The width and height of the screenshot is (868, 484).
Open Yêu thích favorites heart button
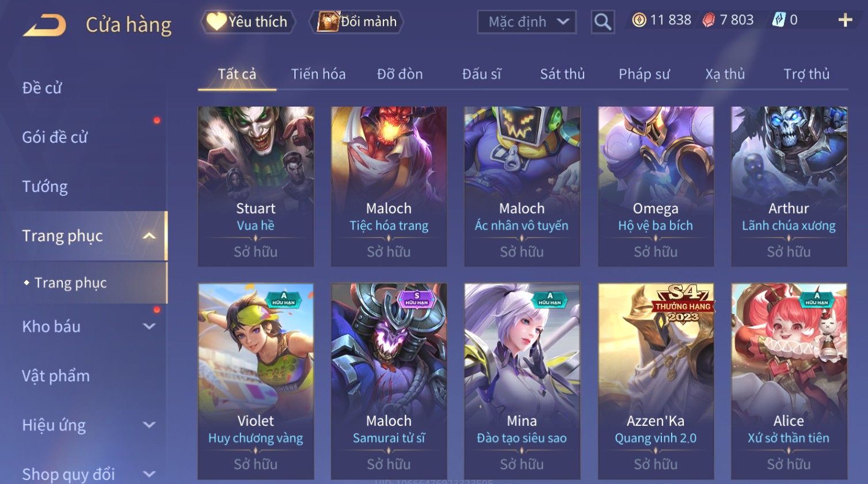coord(248,22)
